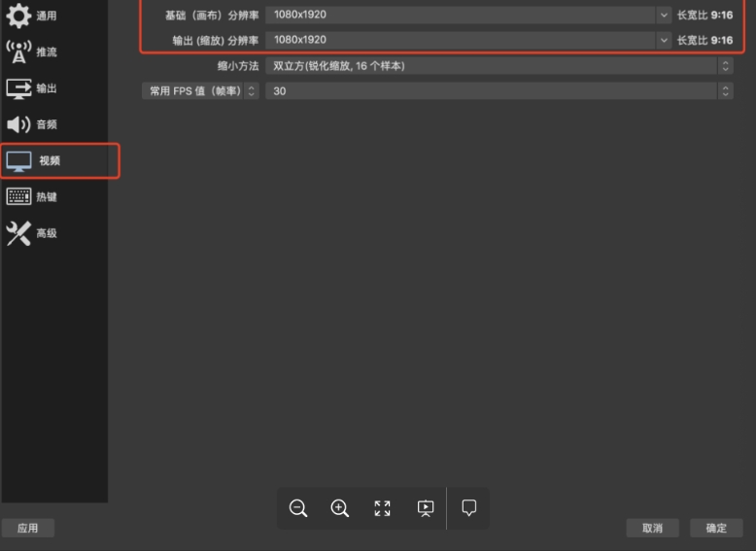Open the 热键 hotkeys settings section

coord(54,196)
